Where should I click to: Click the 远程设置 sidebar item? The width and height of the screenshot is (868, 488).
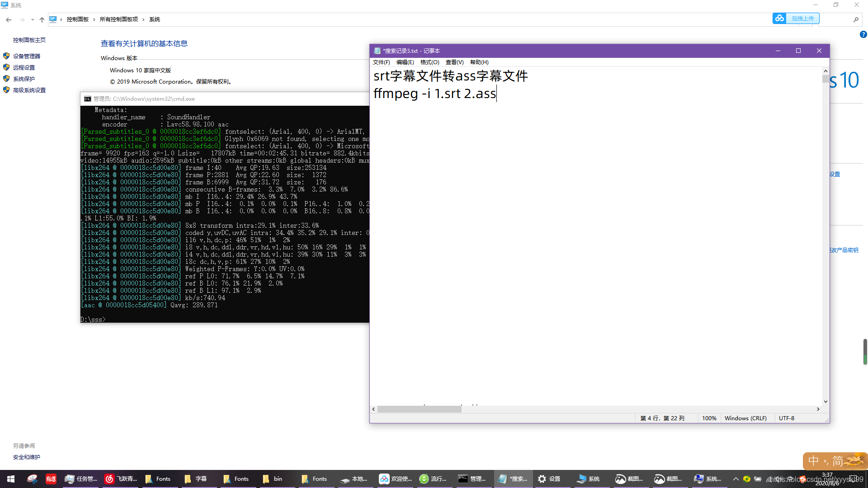[x=24, y=67]
